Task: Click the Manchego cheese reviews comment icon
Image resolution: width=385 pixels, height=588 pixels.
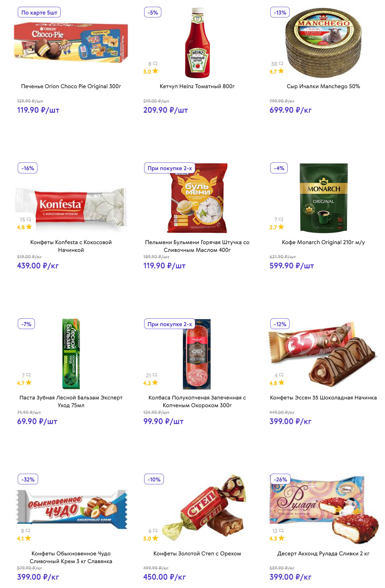Action: point(281,64)
